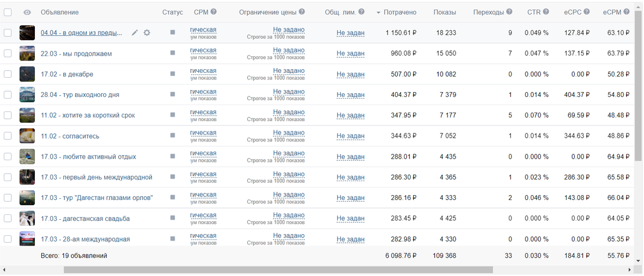This screenshot has width=644, height=276.
Task: Open help icon beside eCPM header
Action: point(627,12)
